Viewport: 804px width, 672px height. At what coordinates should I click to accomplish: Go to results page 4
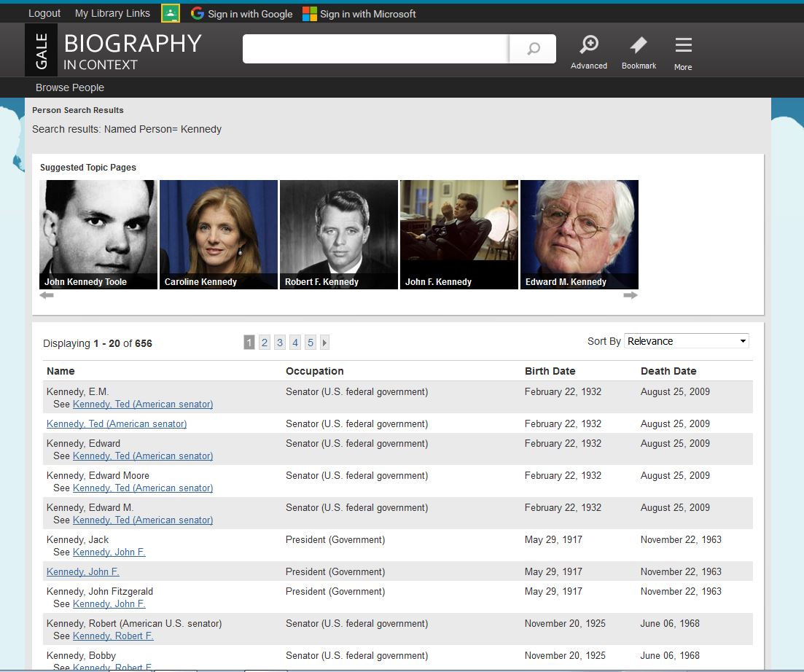[x=295, y=343]
